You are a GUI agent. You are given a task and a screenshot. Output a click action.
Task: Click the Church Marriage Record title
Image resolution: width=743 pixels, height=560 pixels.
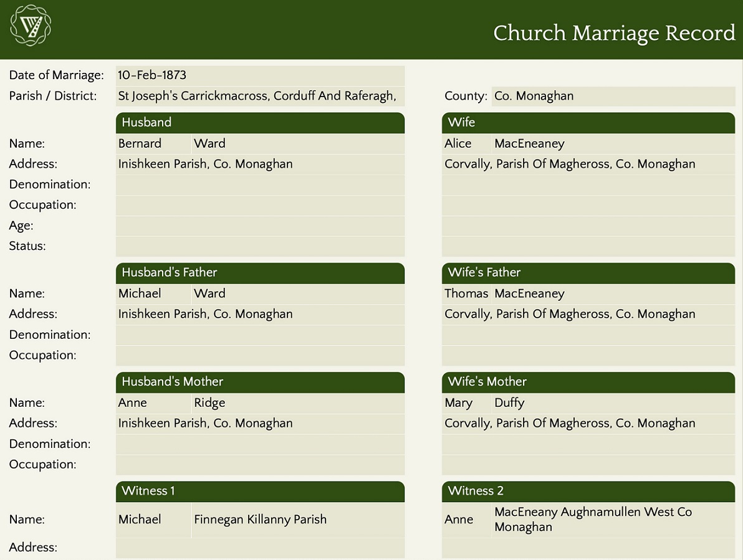tap(614, 32)
